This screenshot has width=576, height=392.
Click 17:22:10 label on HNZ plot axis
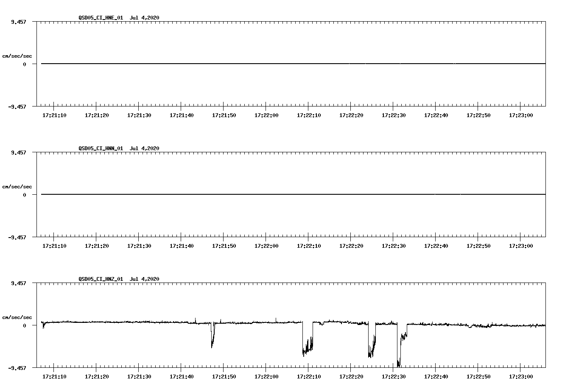tap(309, 377)
